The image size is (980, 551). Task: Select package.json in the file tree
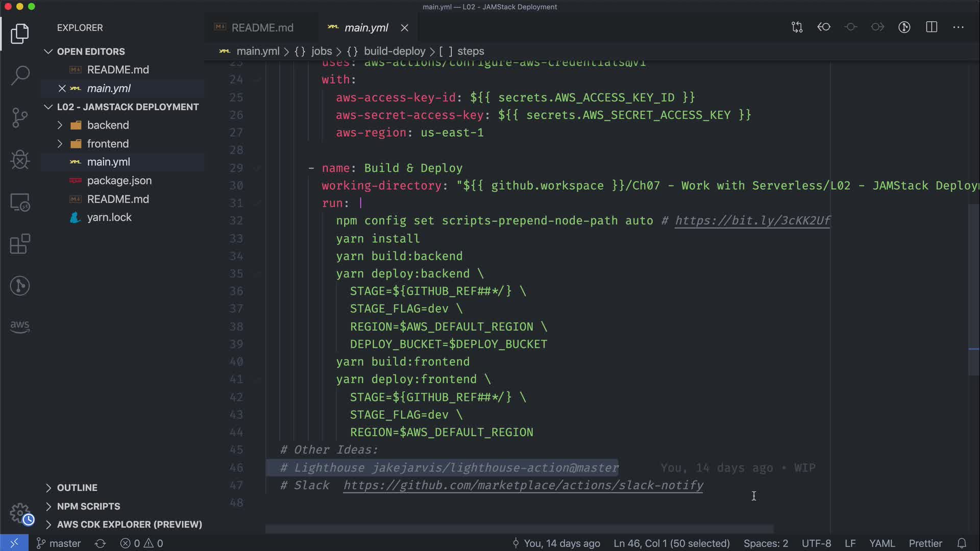pos(119,181)
